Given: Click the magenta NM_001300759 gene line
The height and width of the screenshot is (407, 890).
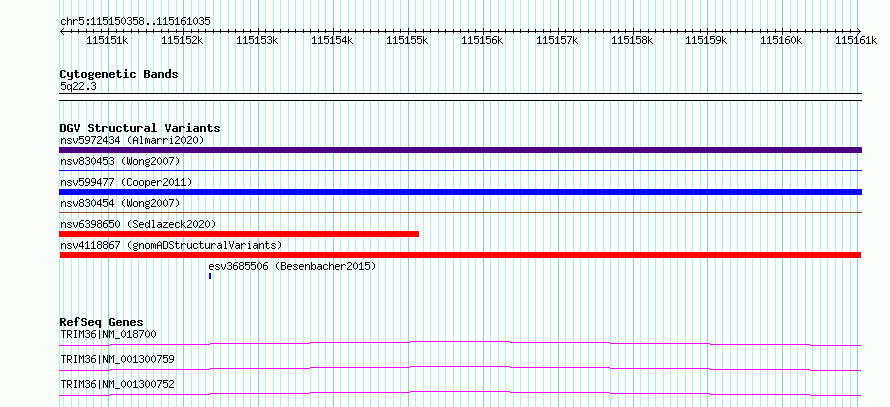Looking at the screenshot, I should [460, 368].
